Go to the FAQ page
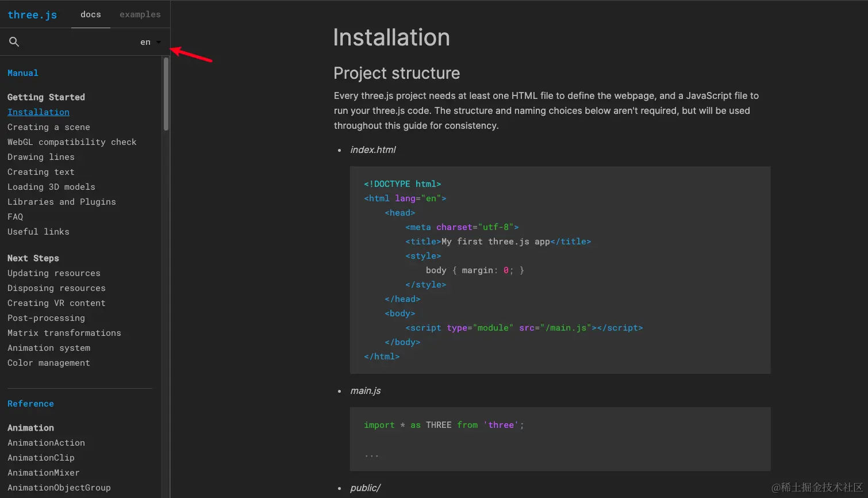 pos(16,217)
